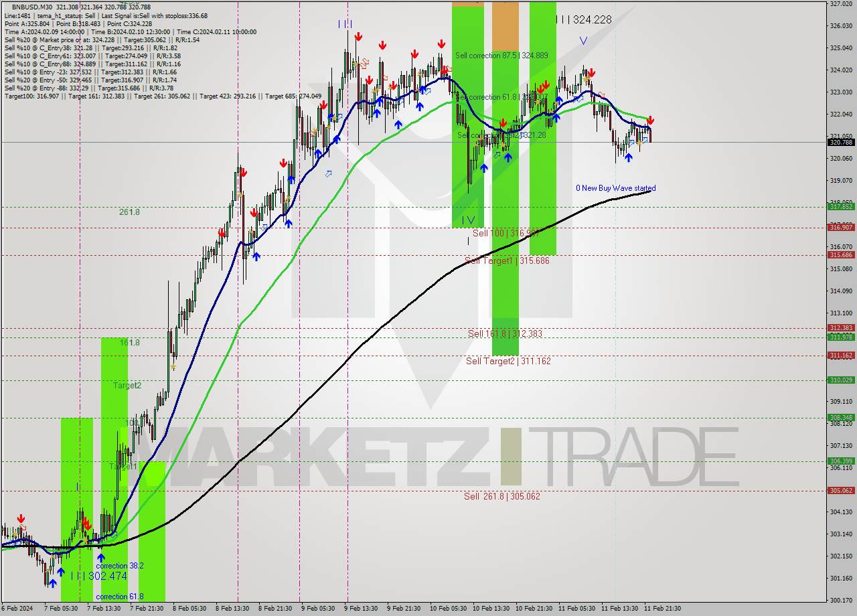Click the '0 New Buy Wave started' annotation
The image size is (857, 616).
pos(616,188)
